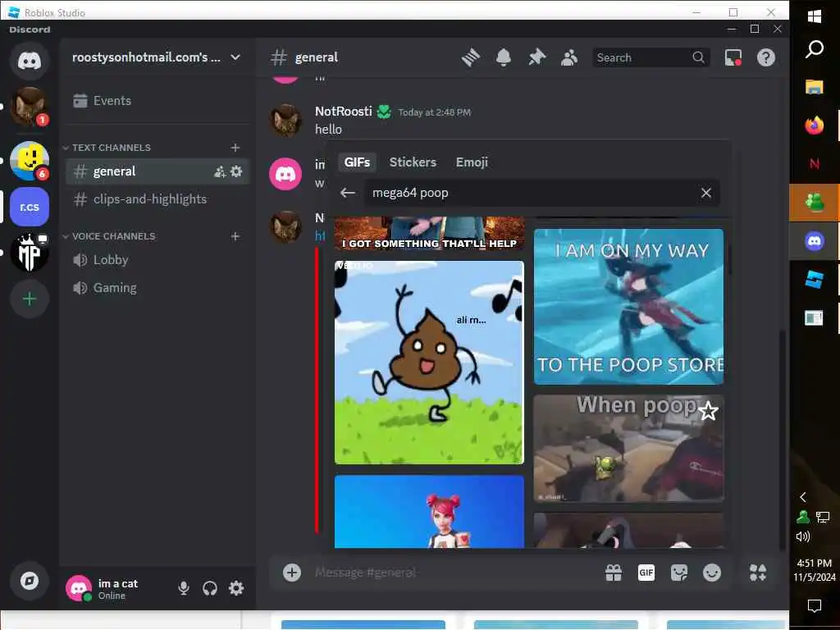Select the red-haired character GIF on blue background
840x630 pixels.
click(429, 512)
